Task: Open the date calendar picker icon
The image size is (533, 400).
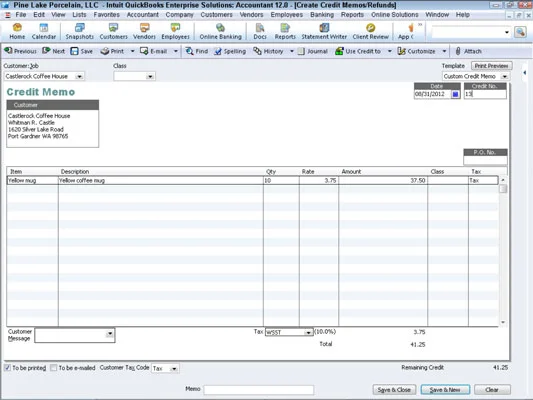Action: [455, 94]
